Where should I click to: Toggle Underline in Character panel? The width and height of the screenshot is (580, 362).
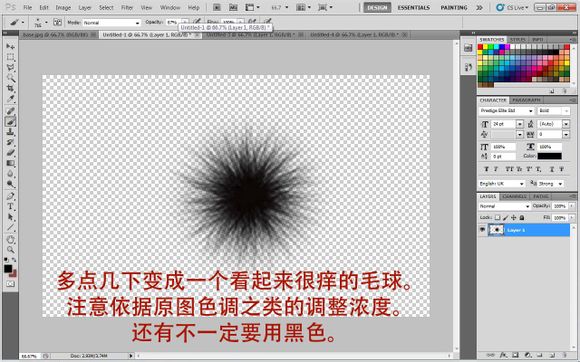552,169
